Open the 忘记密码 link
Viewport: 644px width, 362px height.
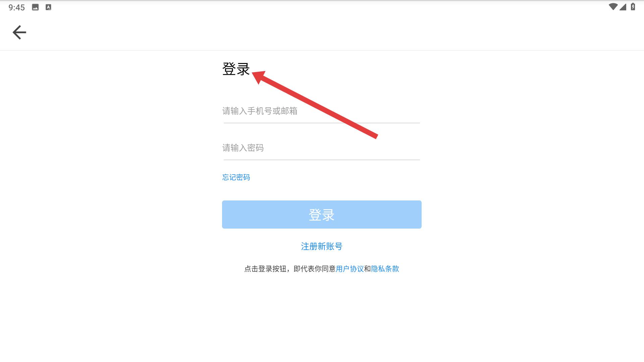pyautogui.click(x=236, y=177)
